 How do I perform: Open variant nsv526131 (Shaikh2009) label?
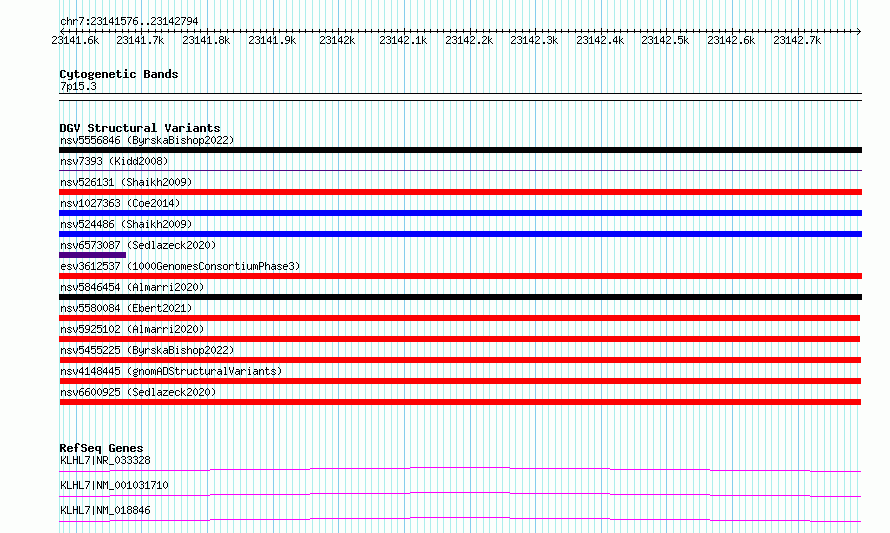point(126,183)
